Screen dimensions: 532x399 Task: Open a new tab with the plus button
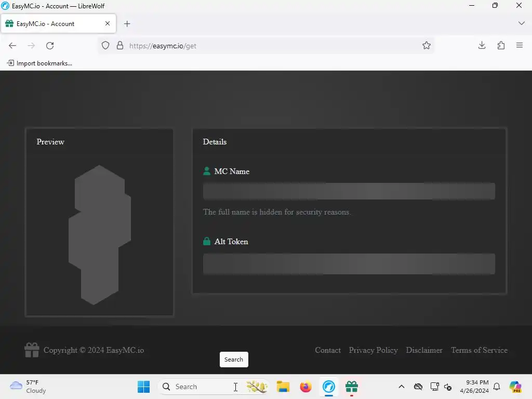point(127,24)
